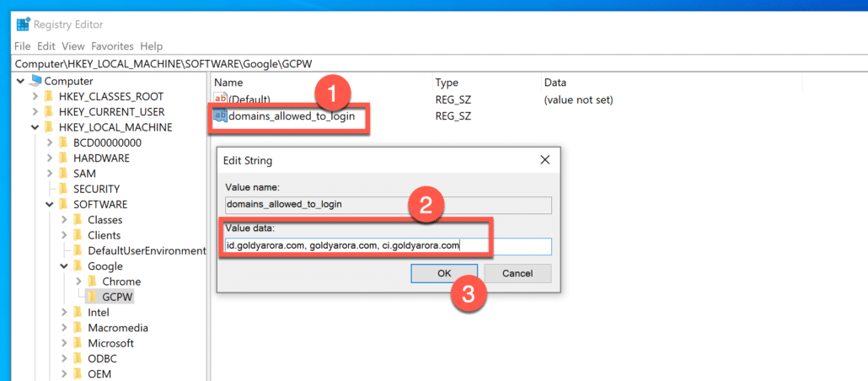Screen dimensions: 868x381
Task: Select BCD00000000 folder icon
Action: (x=64, y=142)
